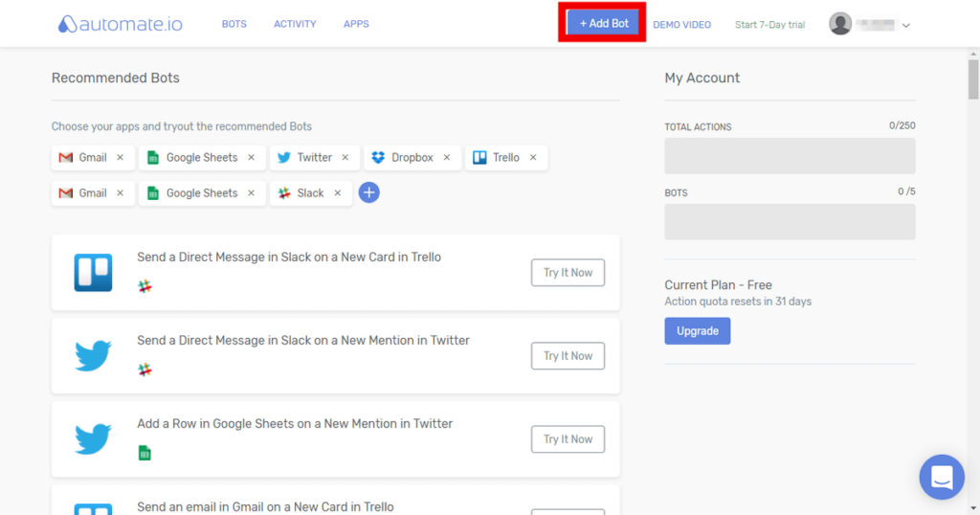
Task: Remove the Trello chip
Action: point(533,158)
